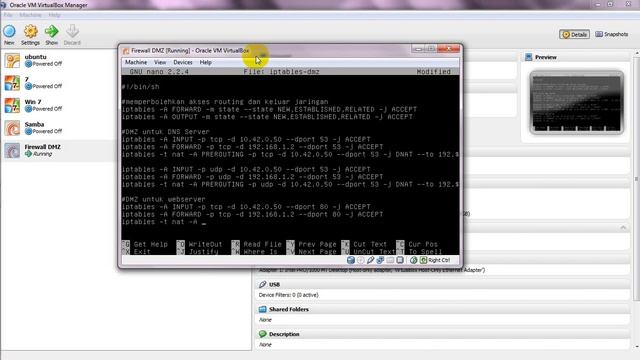Click the optical disk status icon
The width and height of the screenshot is (640, 360).
tap(361, 260)
